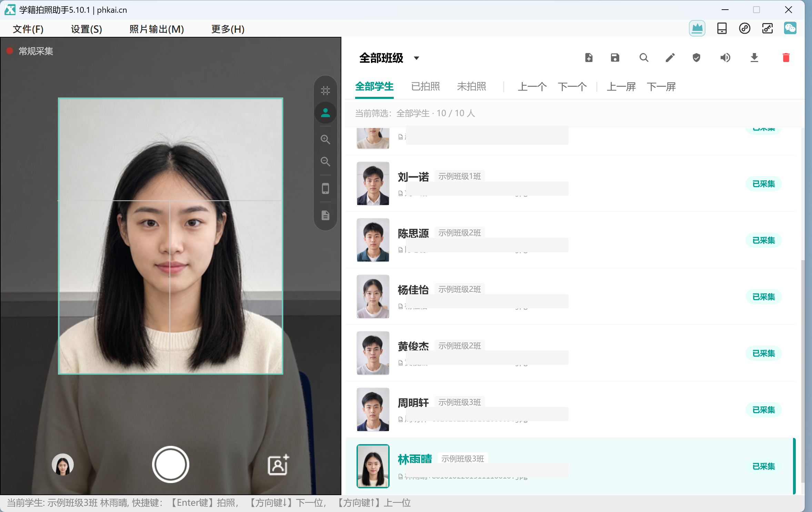812x512 pixels.
Task: Click the document icon in camera sidebar
Action: coord(325,215)
